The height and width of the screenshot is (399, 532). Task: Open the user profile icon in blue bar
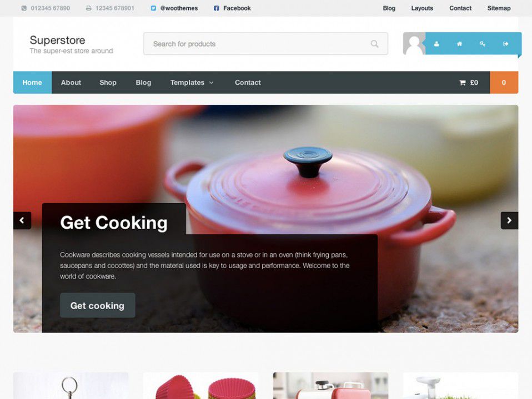436,44
